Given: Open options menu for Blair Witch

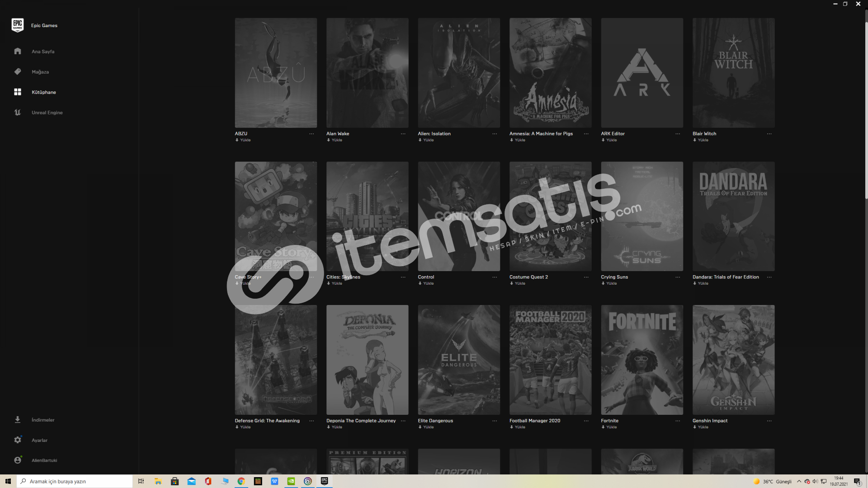Looking at the screenshot, I should click(769, 134).
